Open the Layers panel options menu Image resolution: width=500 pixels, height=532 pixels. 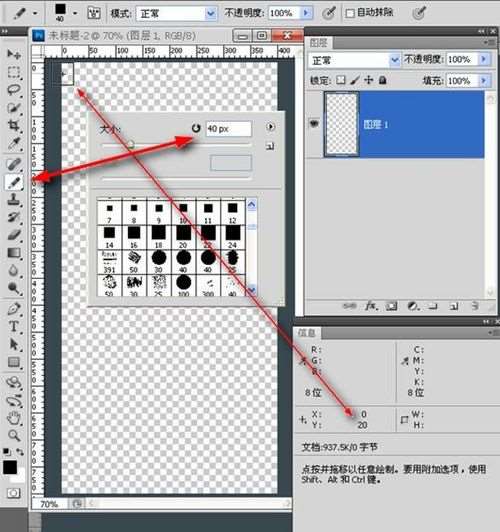(490, 42)
